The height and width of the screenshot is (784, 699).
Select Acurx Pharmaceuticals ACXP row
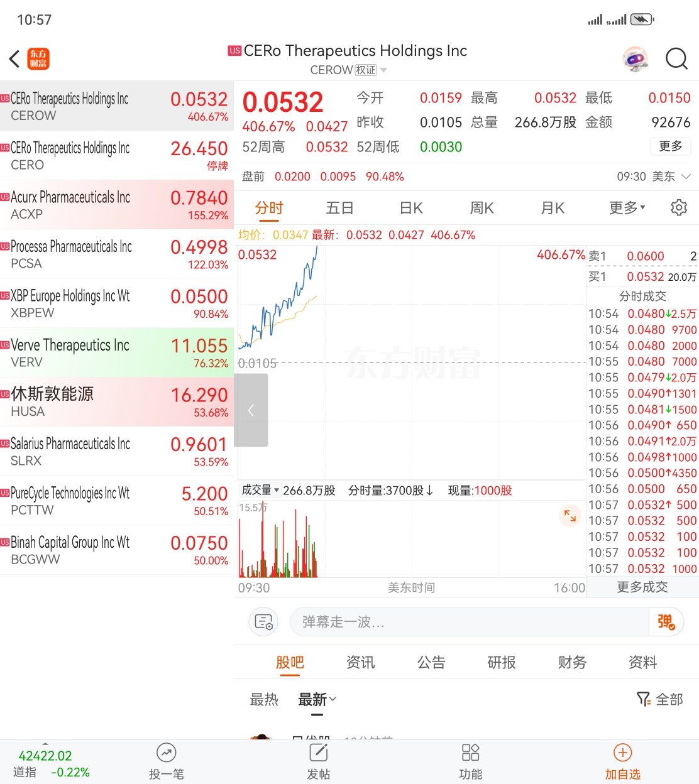click(117, 205)
